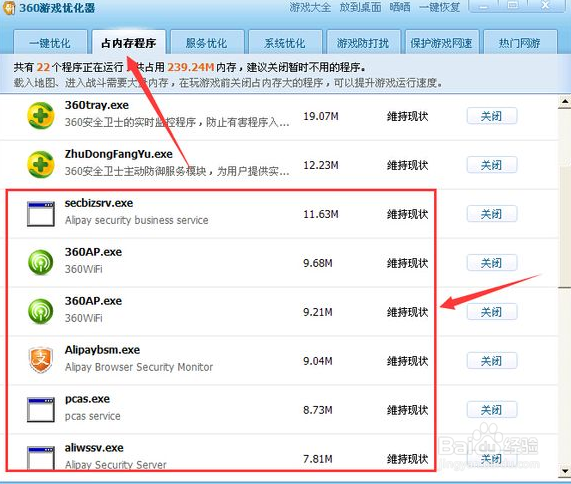Select the secbizsrv.exe process name
The height and width of the screenshot is (484, 571).
tap(99, 203)
